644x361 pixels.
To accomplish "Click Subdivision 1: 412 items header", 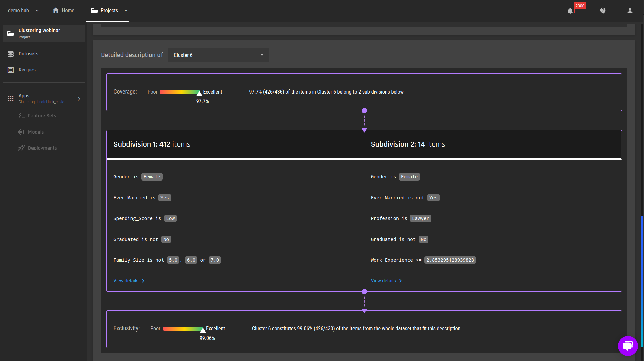I will [x=152, y=144].
